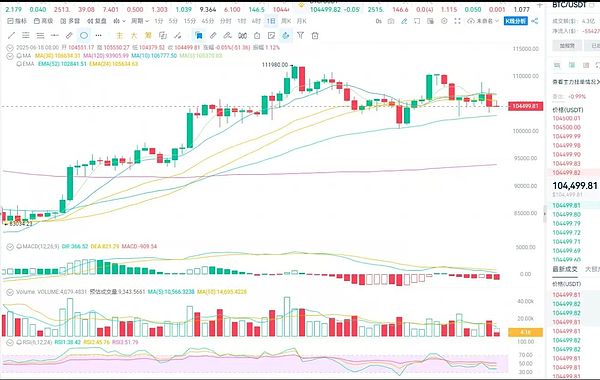Select the ellipse drawing tool

pos(84,36)
